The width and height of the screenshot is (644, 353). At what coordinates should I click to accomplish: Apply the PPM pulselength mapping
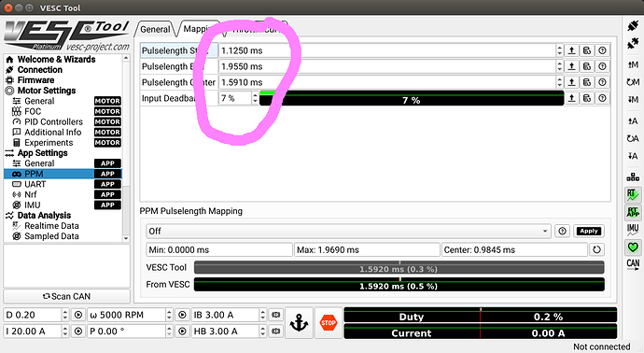point(589,231)
